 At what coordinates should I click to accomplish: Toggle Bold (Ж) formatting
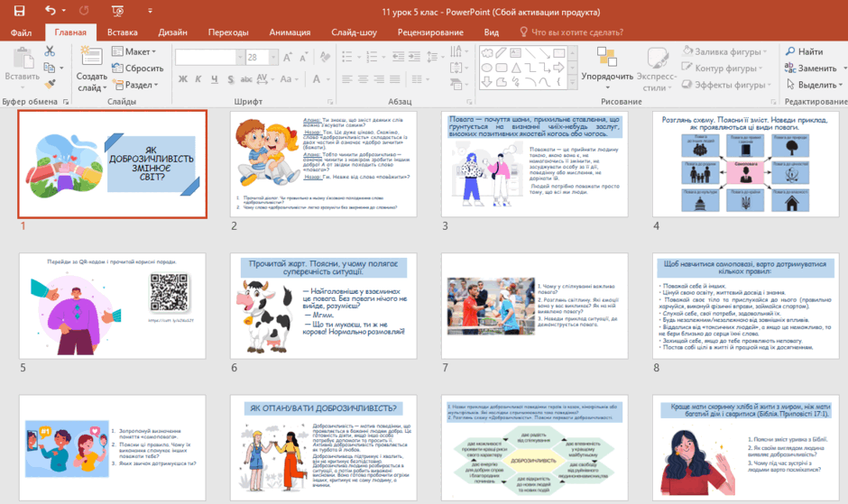pyautogui.click(x=183, y=79)
